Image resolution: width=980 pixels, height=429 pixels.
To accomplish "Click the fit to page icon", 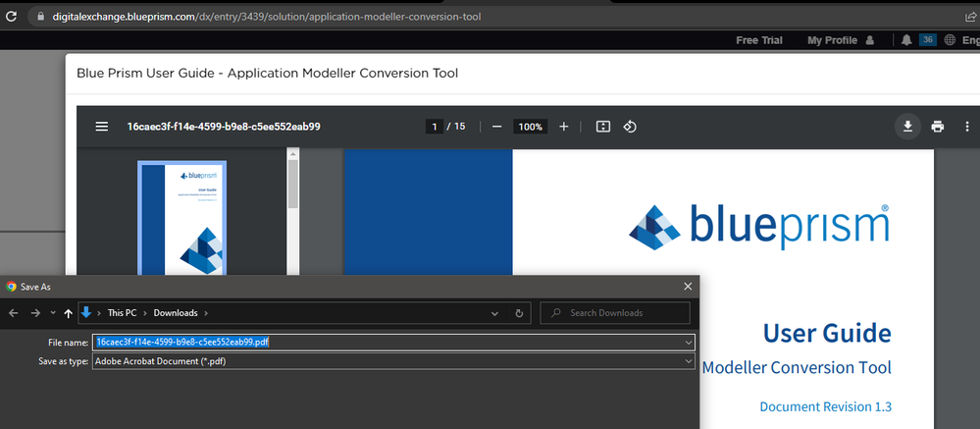I will (603, 127).
